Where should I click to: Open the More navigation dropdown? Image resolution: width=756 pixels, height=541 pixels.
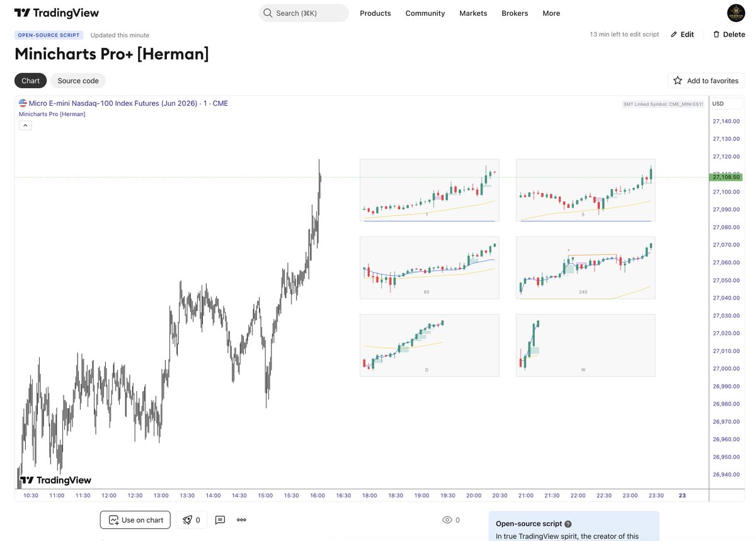[x=551, y=13]
